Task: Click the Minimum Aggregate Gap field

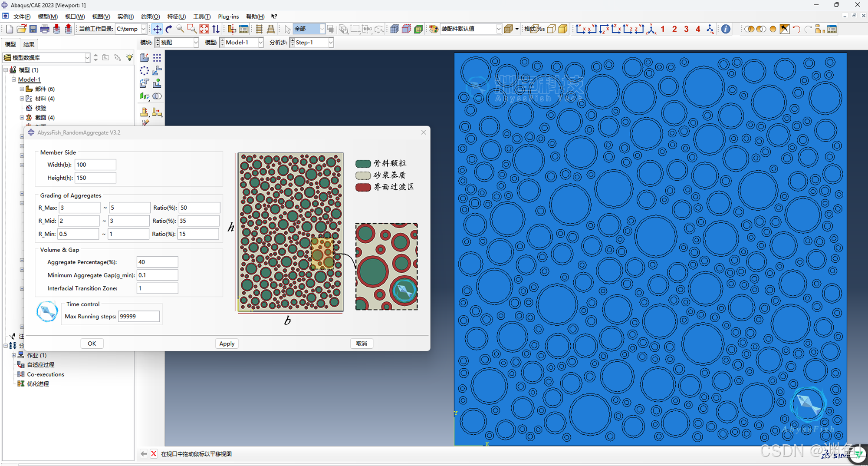Action: pos(157,275)
